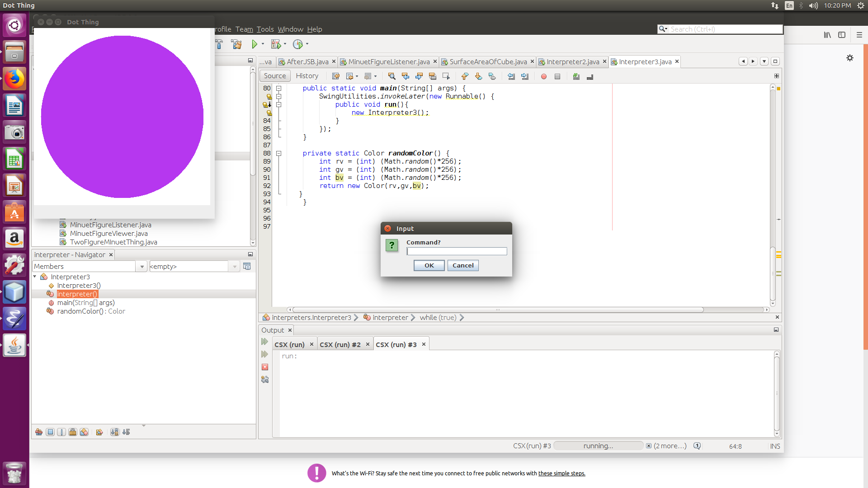This screenshot has height=488, width=868.
Task: Open the Run Project dropdown arrow
Action: tap(263, 44)
